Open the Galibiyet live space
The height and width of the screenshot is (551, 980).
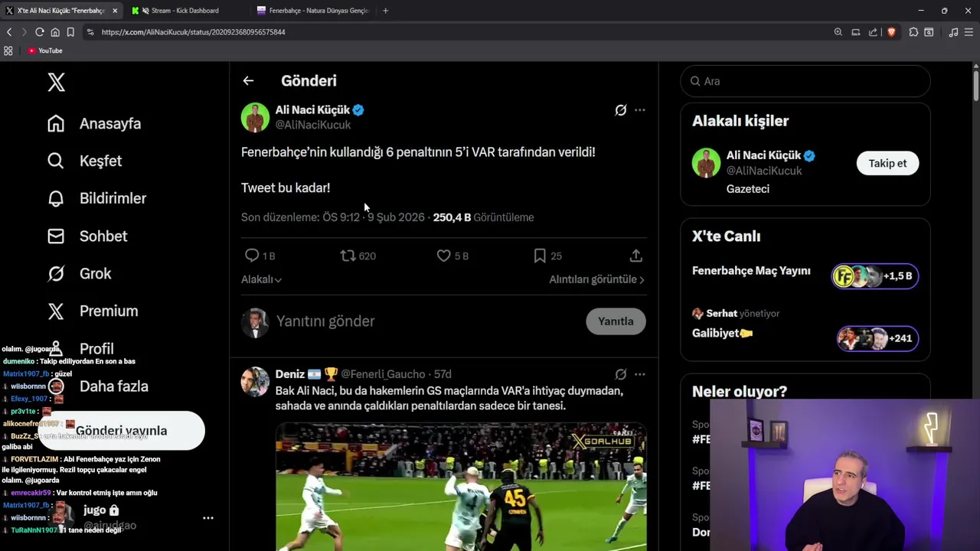[x=722, y=333]
